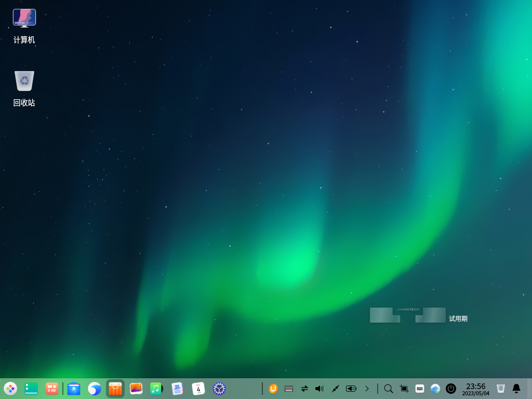Open the 计算机 desktop icon
The height and width of the screenshot is (399, 532).
coord(24,26)
